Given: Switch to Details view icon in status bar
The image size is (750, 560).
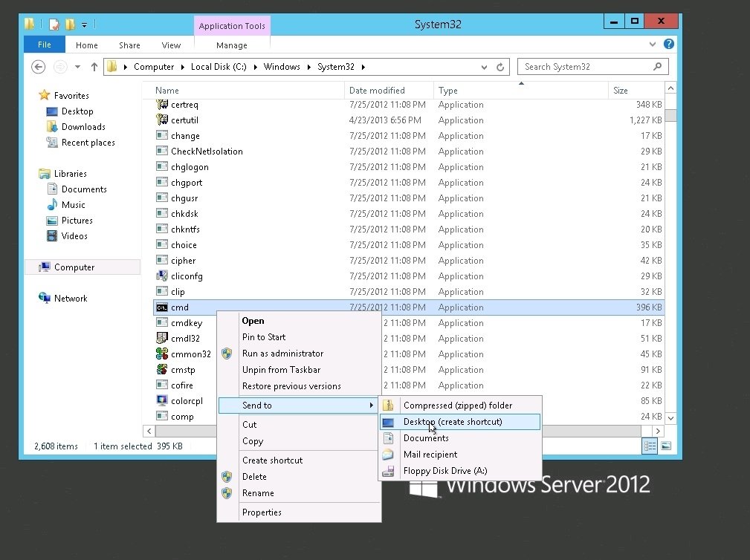Looking at the screenshot, I should (650, 446).
